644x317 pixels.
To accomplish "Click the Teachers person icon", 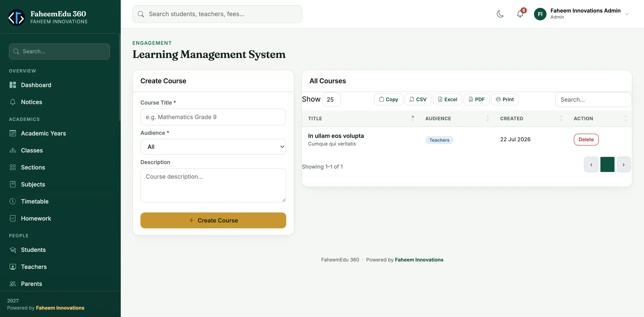I will click(x=13, y=267).
